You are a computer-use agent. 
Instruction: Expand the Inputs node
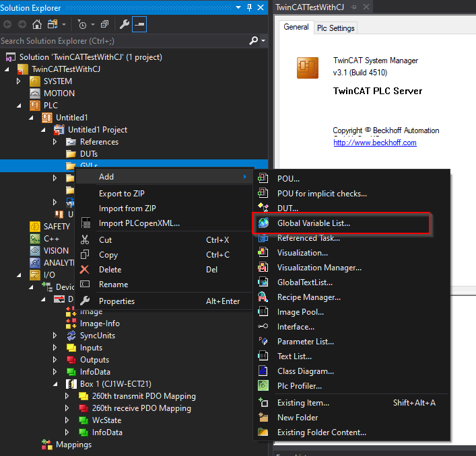coord(55,348)
